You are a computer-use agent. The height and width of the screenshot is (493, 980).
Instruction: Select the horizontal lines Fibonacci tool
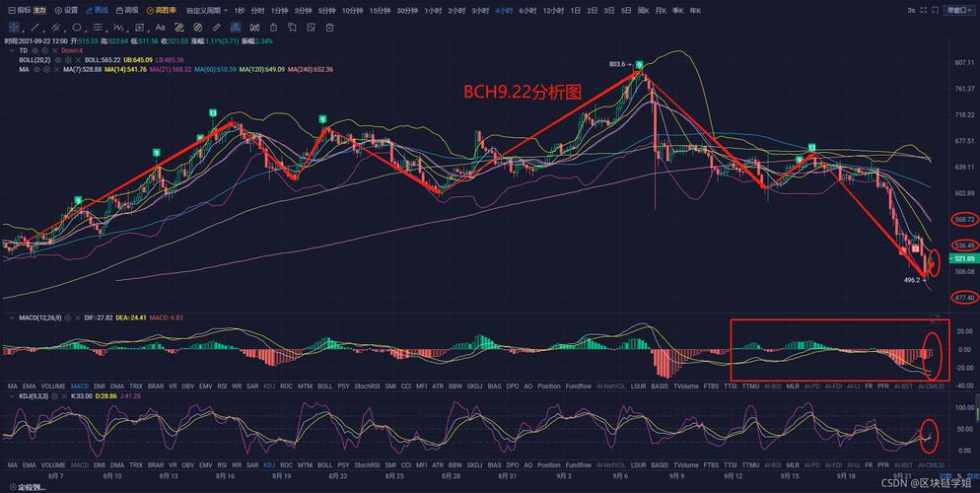coord(98,28)
